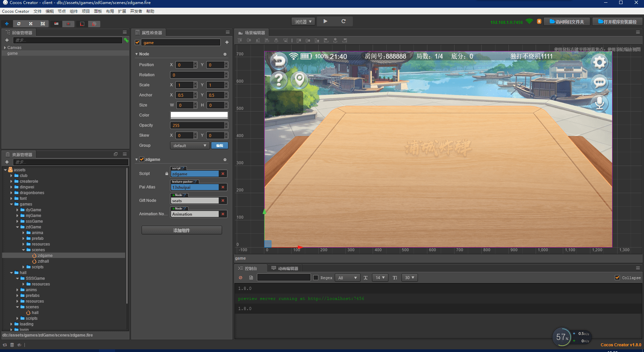
Task: Clear the 13shuipai Pai Atlas reference
Action: (223, 187)
